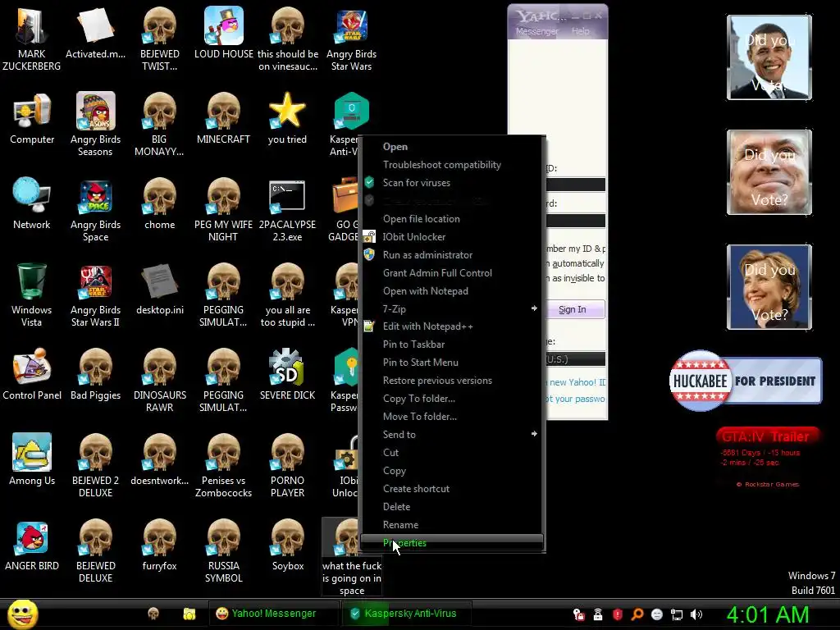Image resolution: width=840 pixels, height=630 pixels.
Task: Select the Windows Vista recycle bin icon
Action: (32, 294)
